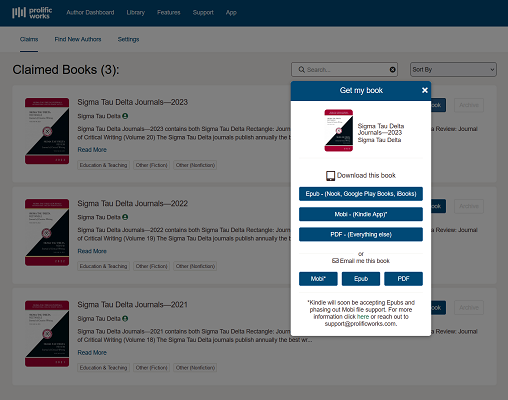Switch to the Settings tab
The image size is (508, 400).
click(128, 39)
